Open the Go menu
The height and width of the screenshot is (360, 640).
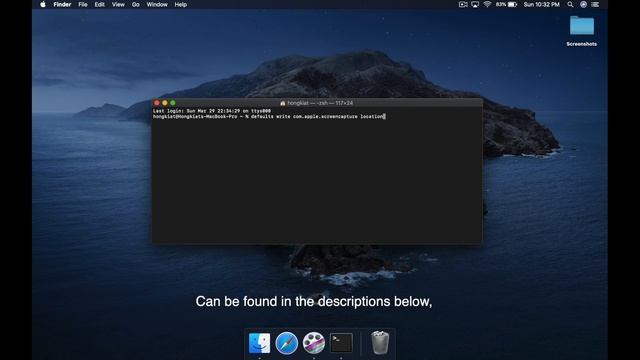pyautogui.click(x=136, y=4)
